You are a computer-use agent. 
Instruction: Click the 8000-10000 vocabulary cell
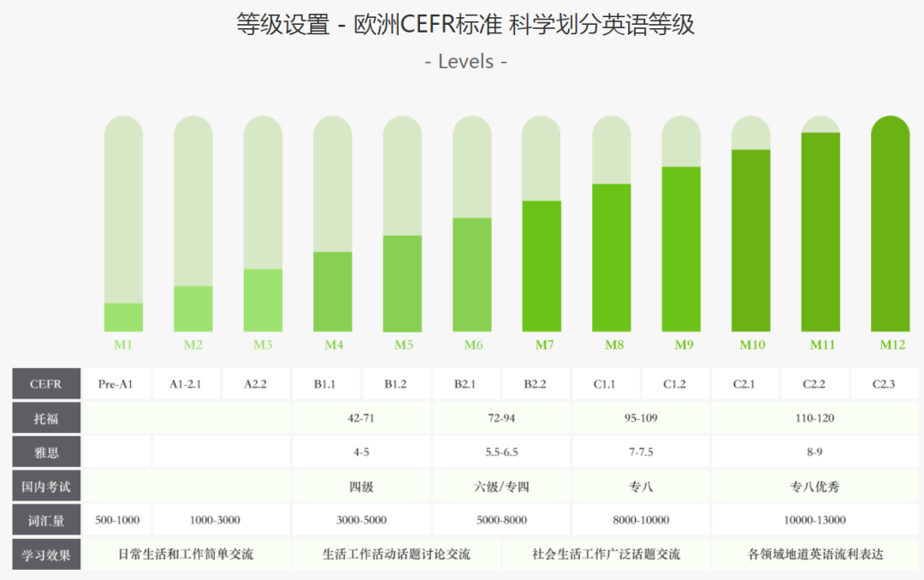pyautogui.click(x=640, y=519)
